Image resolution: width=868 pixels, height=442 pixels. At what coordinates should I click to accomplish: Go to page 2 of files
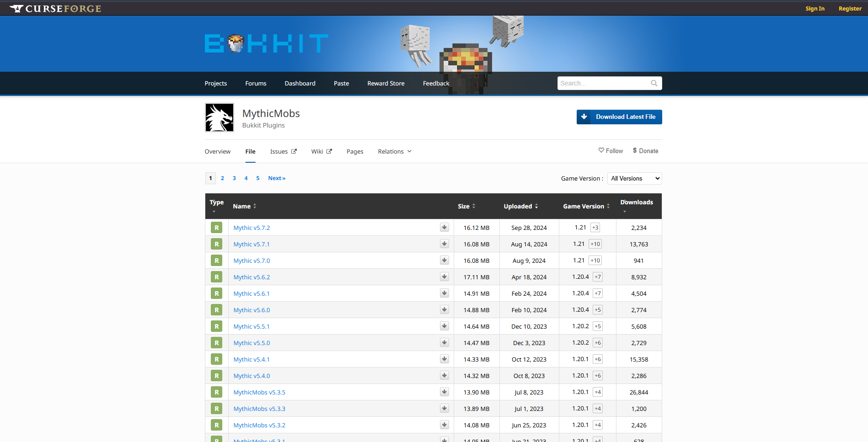(x=222, y=178)
